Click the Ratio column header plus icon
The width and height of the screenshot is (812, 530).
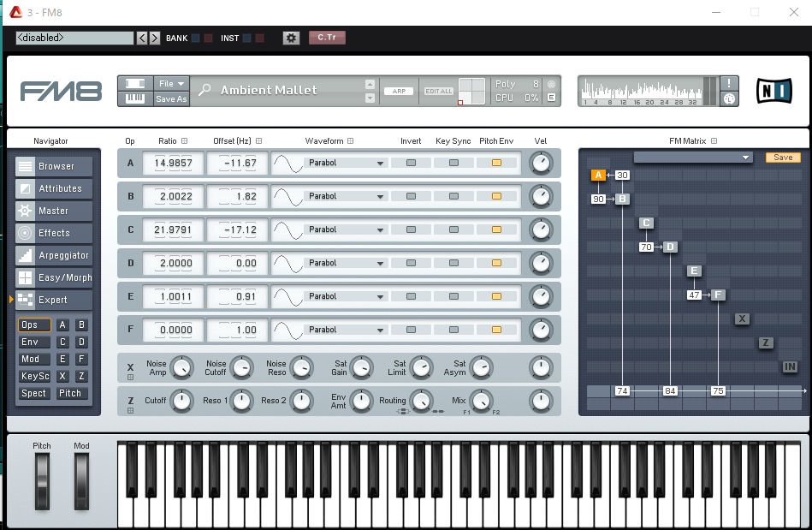pos(184,141)
